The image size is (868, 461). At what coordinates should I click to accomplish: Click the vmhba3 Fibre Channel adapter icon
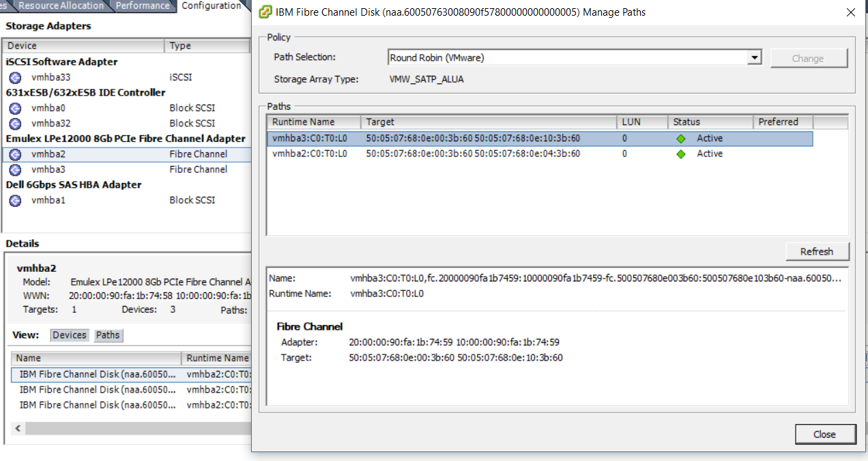pyautogui.click(x=15, y=169)
